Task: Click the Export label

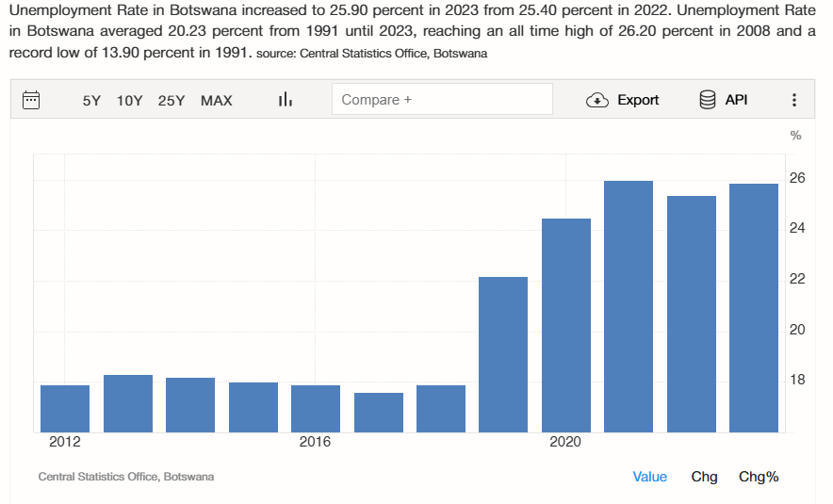Action: pyautogui.click(x=638, y=100)
